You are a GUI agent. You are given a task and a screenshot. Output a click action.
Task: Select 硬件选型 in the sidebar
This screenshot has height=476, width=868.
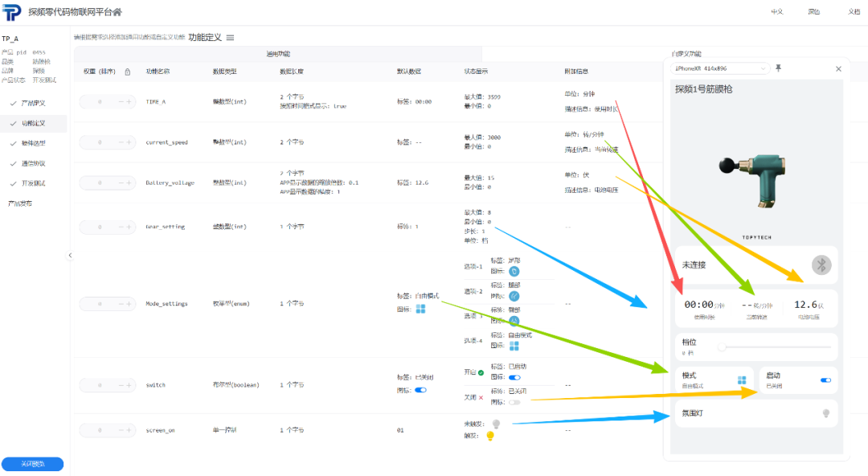tap(33, 143)
